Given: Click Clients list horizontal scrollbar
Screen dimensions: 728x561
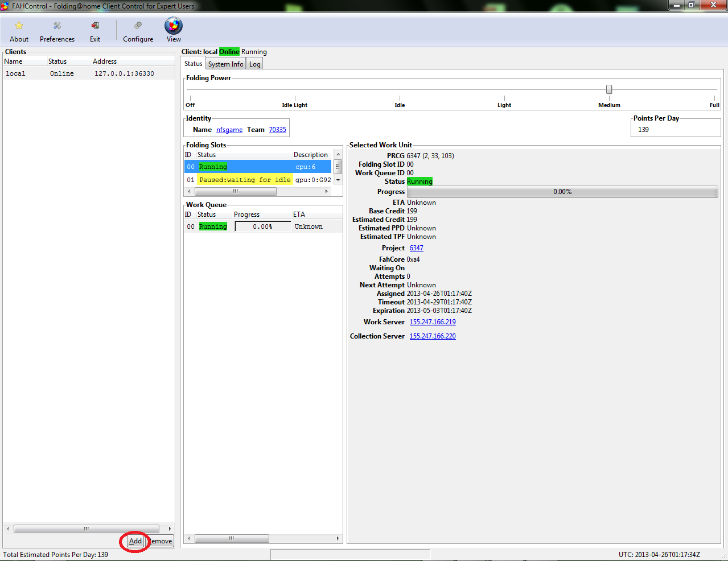Looking at the screenshot, I should [x=87, y=529].
